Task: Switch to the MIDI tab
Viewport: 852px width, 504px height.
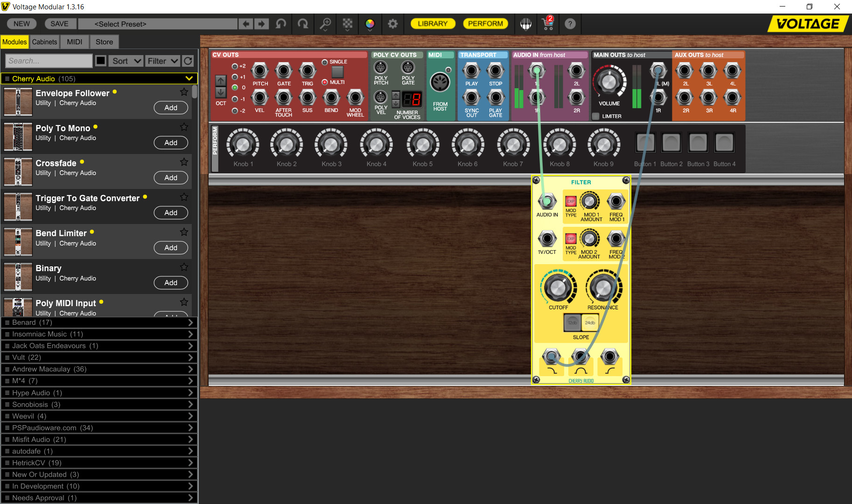Action: tap(75, 42)
